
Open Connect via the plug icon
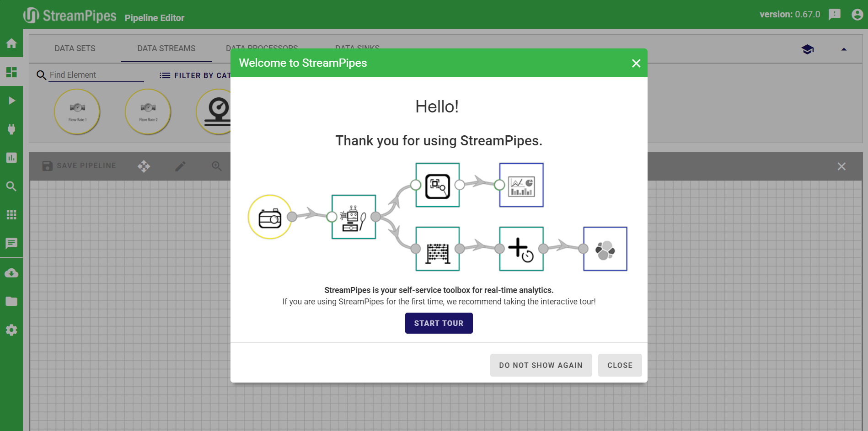[x=11, y=129]
